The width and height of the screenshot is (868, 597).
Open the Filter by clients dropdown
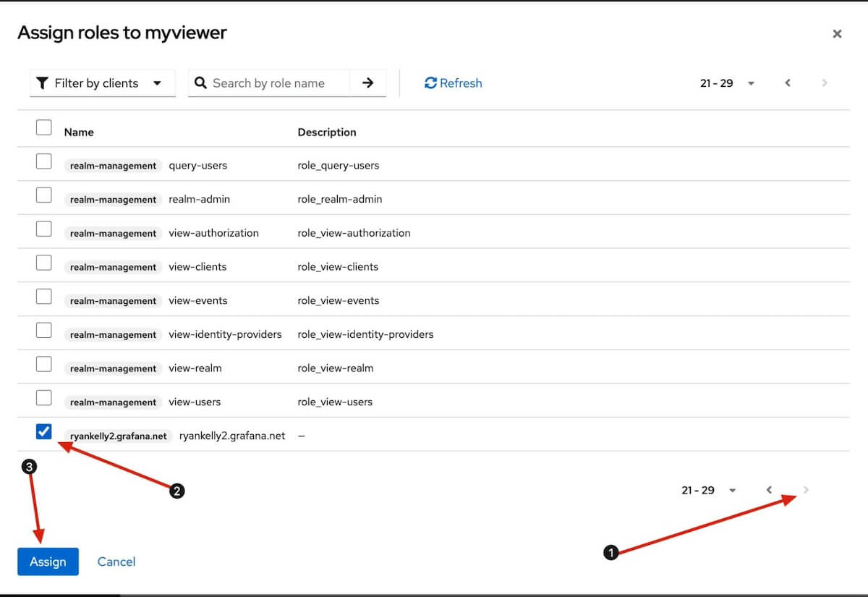[x=103, y=83]
